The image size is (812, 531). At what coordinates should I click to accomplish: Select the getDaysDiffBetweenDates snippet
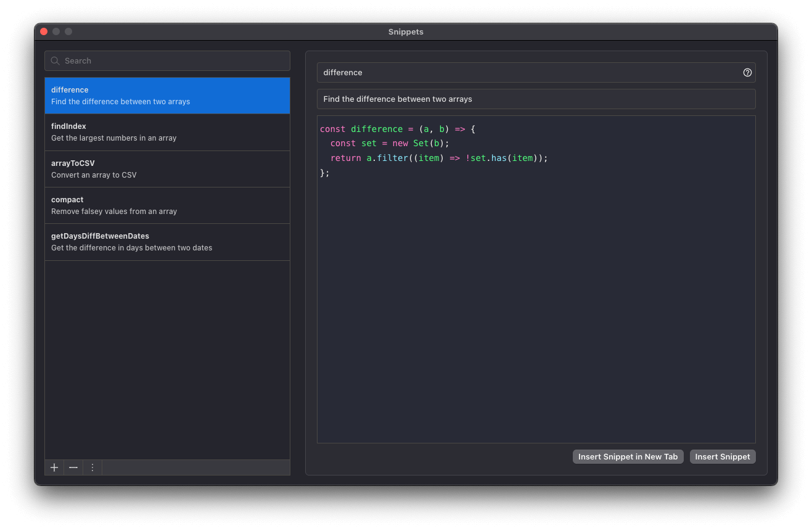167,242
